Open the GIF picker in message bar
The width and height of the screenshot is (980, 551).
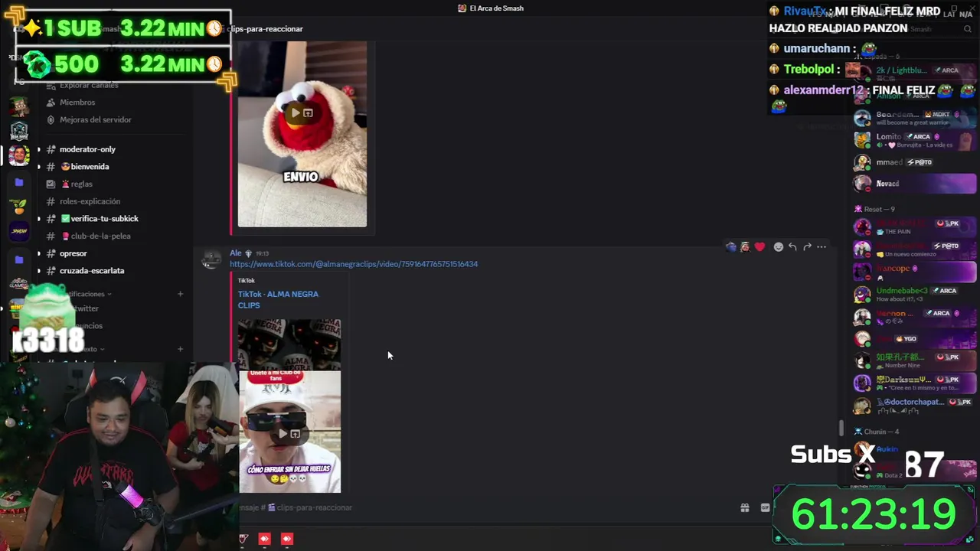point(765,507)
